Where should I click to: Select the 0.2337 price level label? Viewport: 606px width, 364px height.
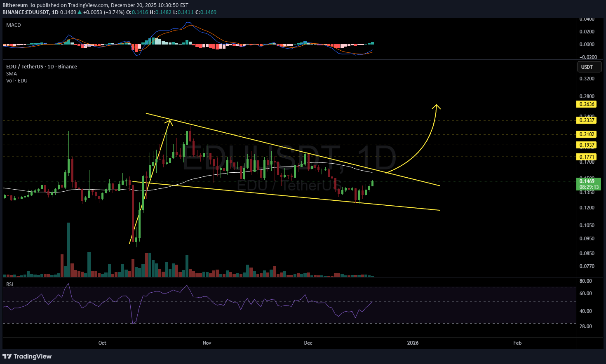[x=587, y=120]
